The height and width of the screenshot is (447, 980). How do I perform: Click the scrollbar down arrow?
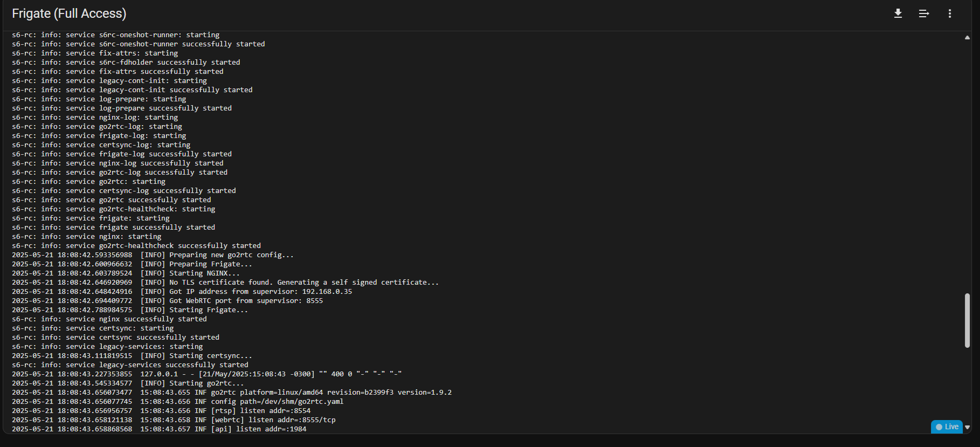coord(967,427)
